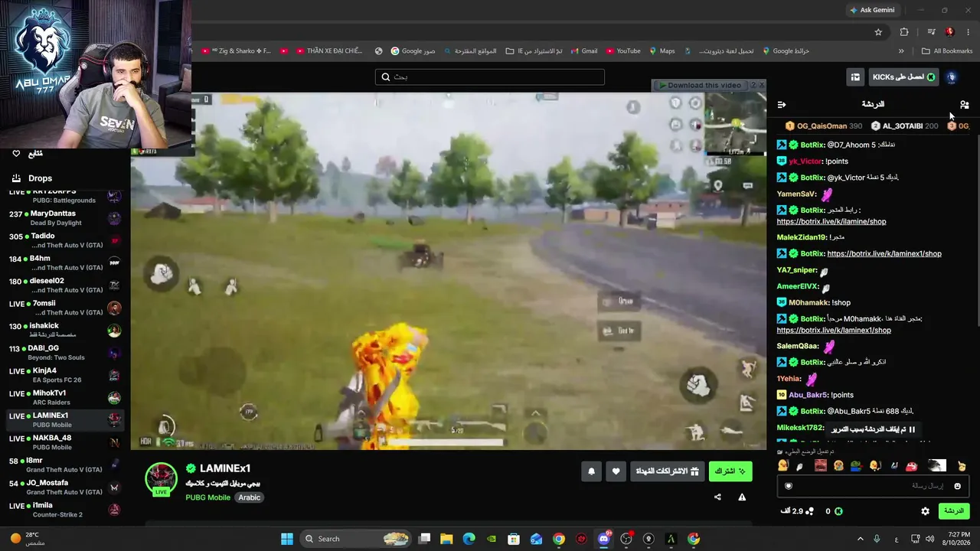Open the emoji picker in message box

pos(957,486)
